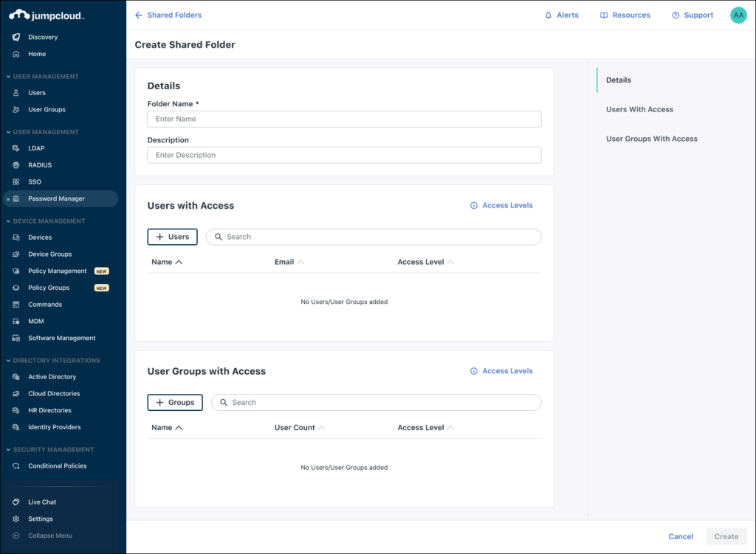The width and height of the screenshot is (756, 554).
Task: Select the MDM icon
Action: 16,321
